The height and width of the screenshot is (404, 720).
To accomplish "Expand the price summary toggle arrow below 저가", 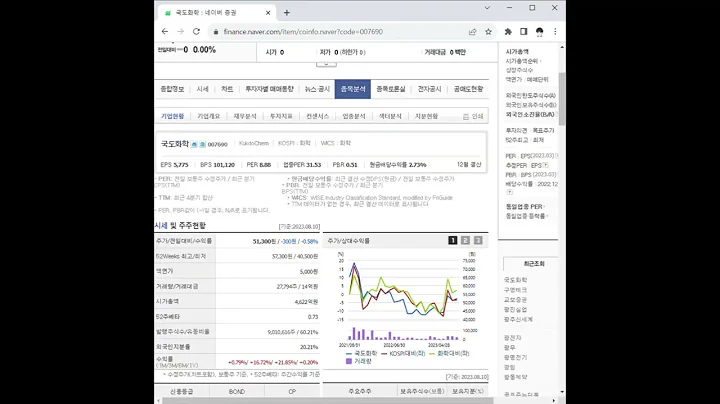I will (326, 64).
